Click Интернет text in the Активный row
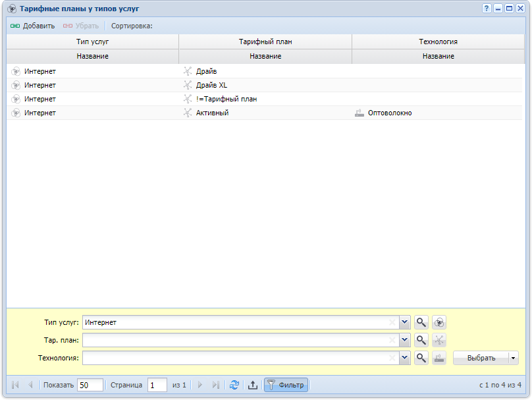This screenshot has width=532, height=400. point(40,113)
